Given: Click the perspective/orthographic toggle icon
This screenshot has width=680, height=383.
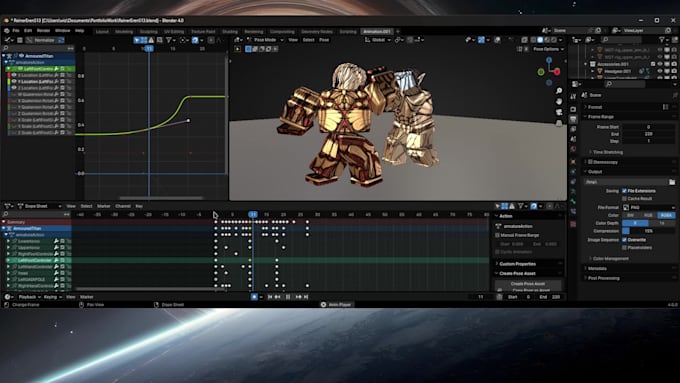Looking at the screenshot, I should click(559, 123).
